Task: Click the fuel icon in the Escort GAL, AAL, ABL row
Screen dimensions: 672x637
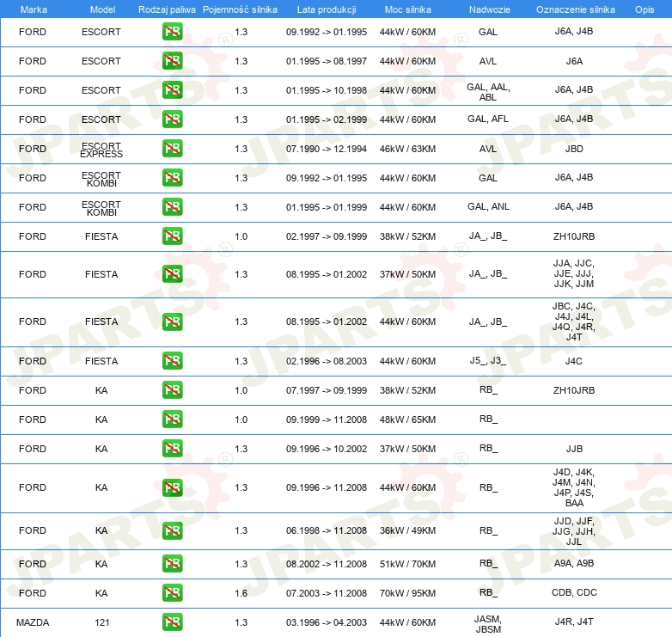Action: 172,90
